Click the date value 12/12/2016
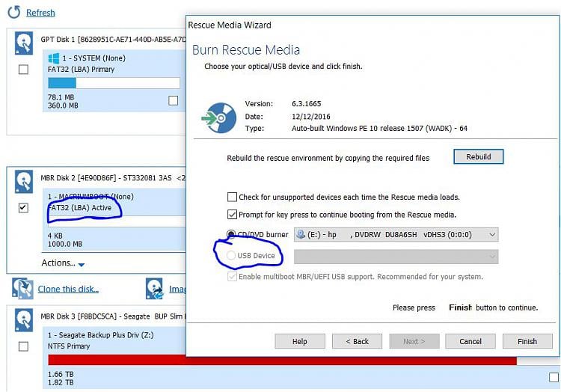This screenshot has width=561, height=392. pyautogui.click(x=311, y=117)
